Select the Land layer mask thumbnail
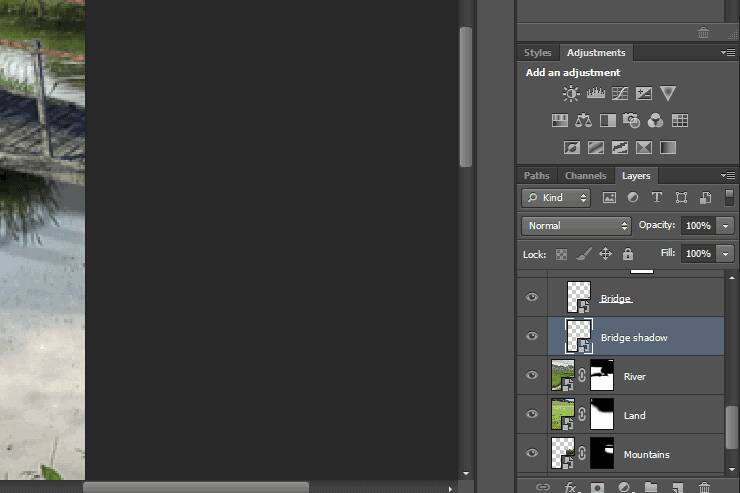Screen dimensions: 740x493 tap(602, 415)
